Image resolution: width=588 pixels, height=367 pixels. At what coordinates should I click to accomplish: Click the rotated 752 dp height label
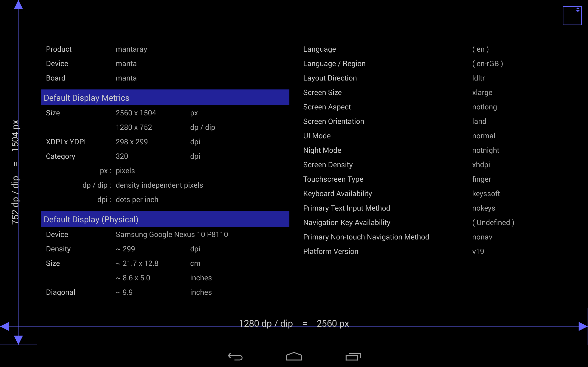point(15,200)
